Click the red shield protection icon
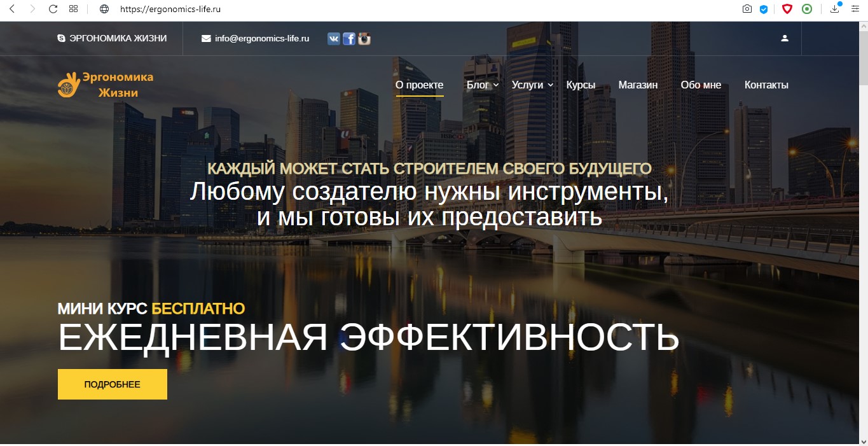 pyautogui.click(x=787, y=9)
